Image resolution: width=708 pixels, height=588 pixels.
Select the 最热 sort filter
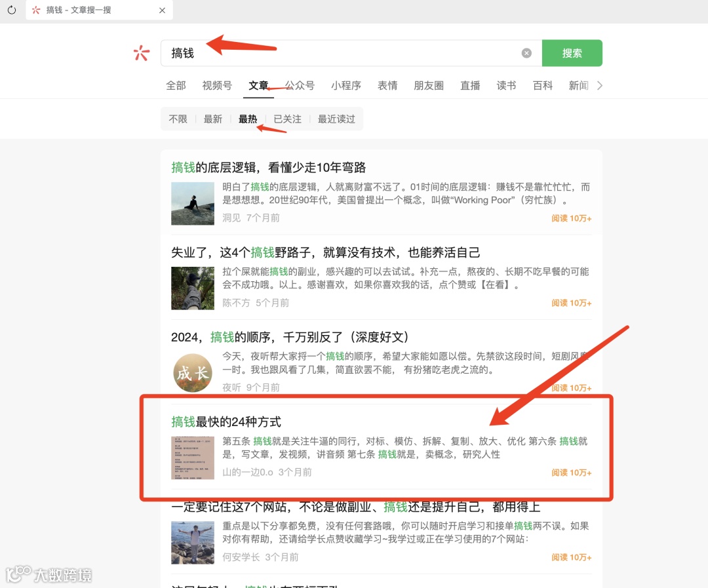click(x=248, y=119)
